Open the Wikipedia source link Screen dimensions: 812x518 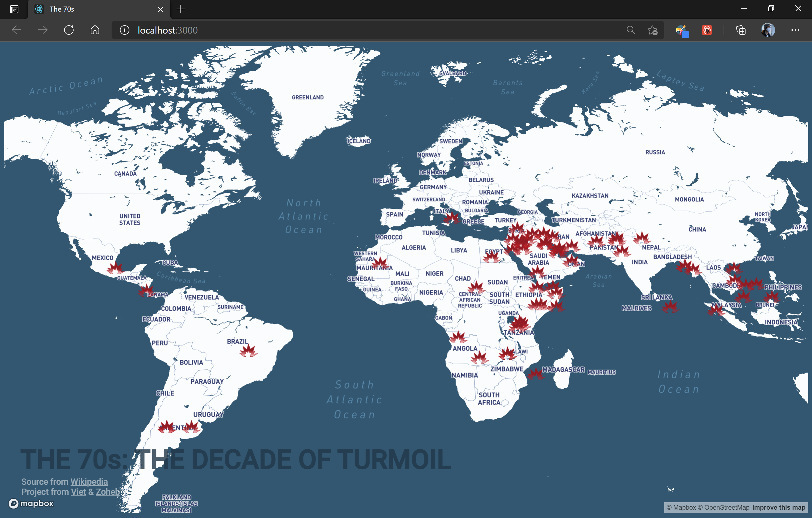(89, 481)
